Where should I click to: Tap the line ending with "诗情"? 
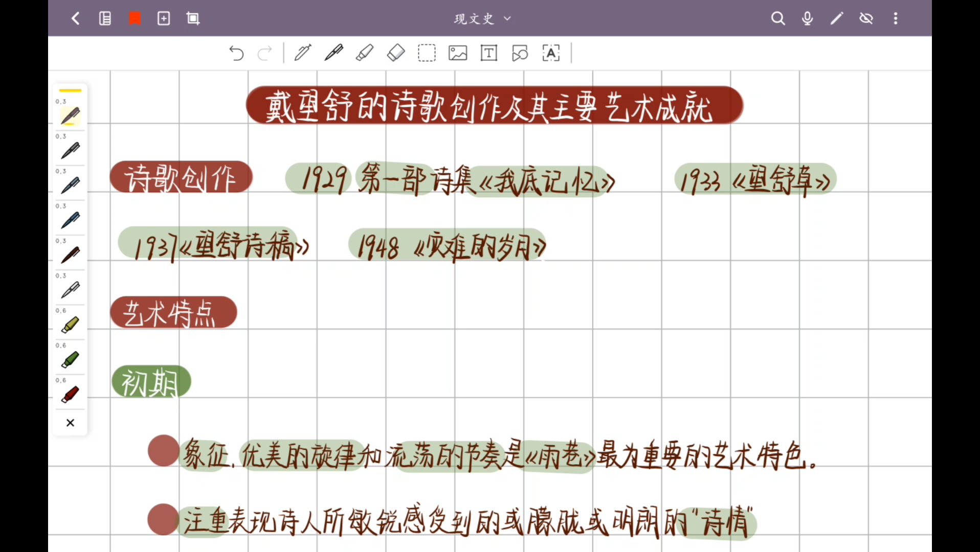pyautogui.click(x=468, y=522)
